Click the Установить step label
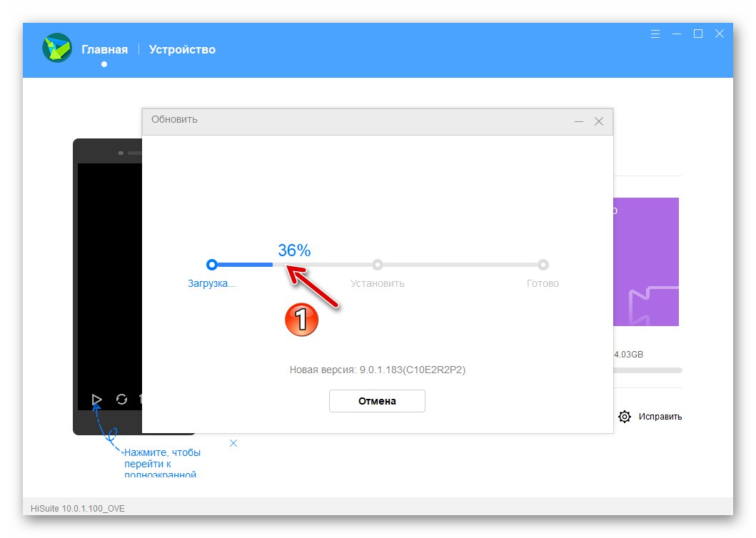Image resolution: width=756 pixels, height=538 pixels. pyautogui.click(x=378, y=283)
